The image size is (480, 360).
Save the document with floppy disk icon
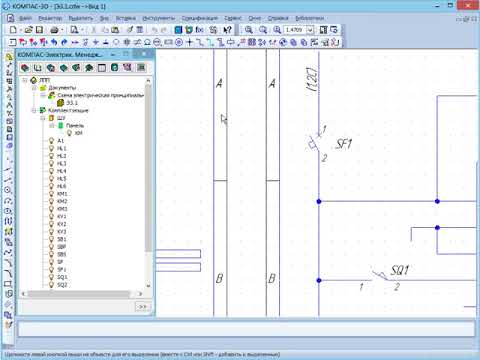click(x=40, y=30)
